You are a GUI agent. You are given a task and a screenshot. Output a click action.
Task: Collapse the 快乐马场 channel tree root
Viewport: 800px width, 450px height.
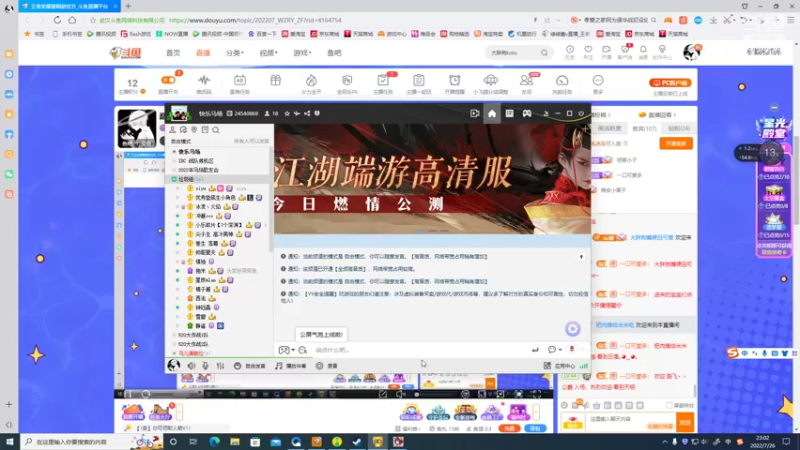[174, 152]
